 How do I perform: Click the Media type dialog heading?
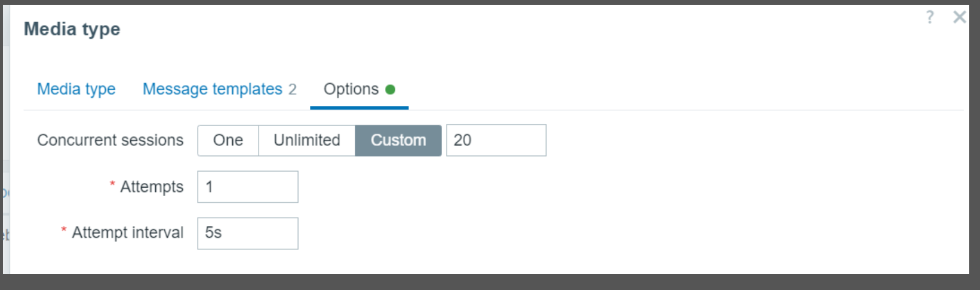pos(72,29)
